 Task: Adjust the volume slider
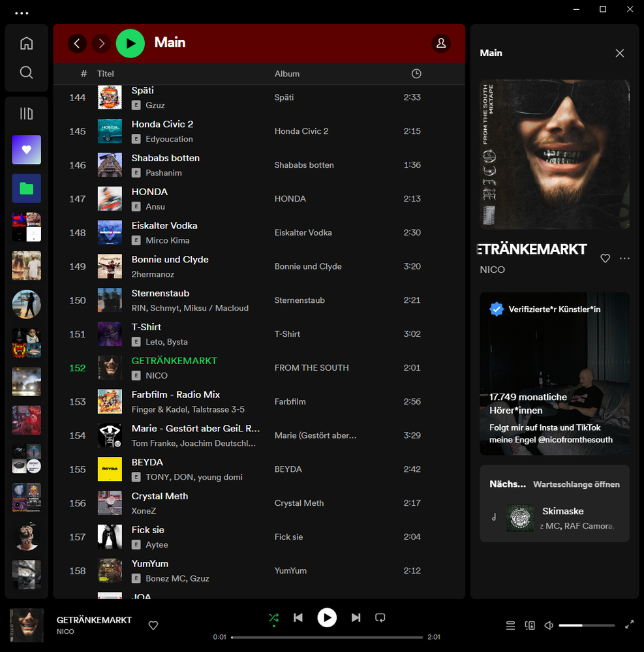pyautogui.click(x=587, y=625)
